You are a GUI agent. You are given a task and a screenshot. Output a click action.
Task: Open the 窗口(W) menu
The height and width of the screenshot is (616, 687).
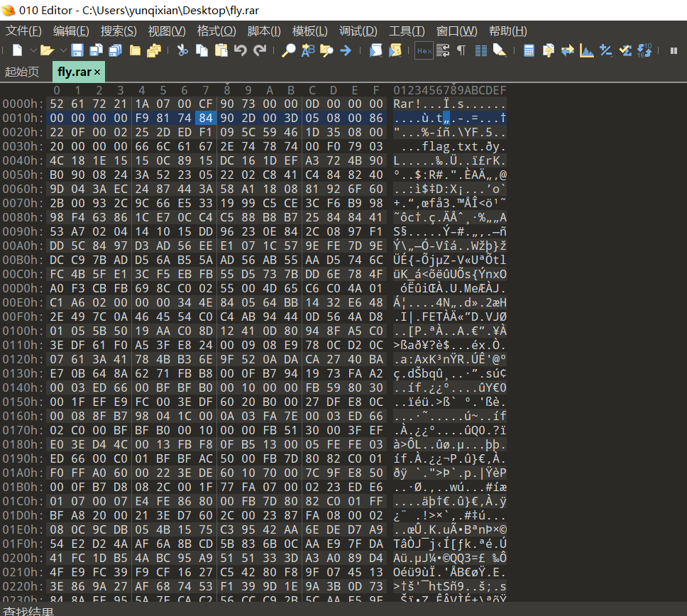[456, 31]
